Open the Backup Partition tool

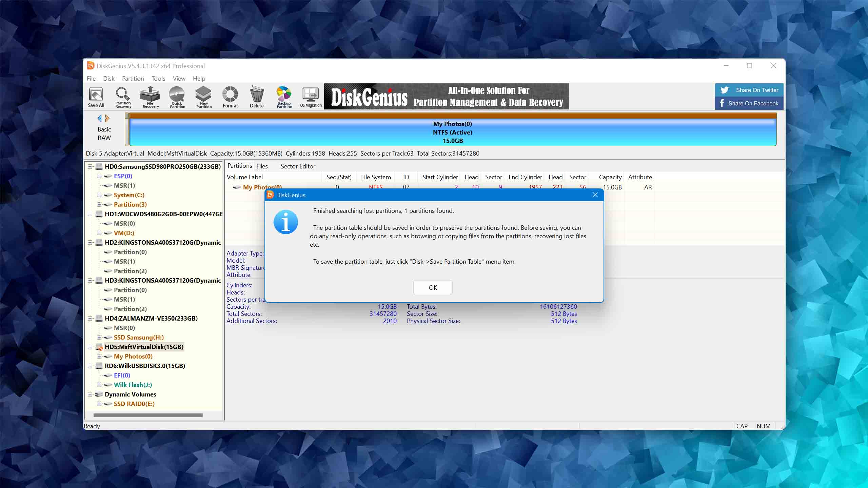(284, 97)
